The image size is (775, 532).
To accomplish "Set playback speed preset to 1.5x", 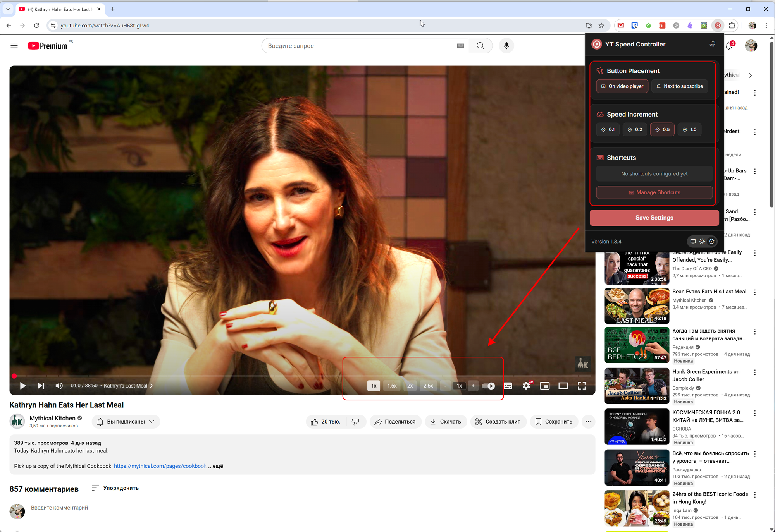I will click(x=392, y=386).
